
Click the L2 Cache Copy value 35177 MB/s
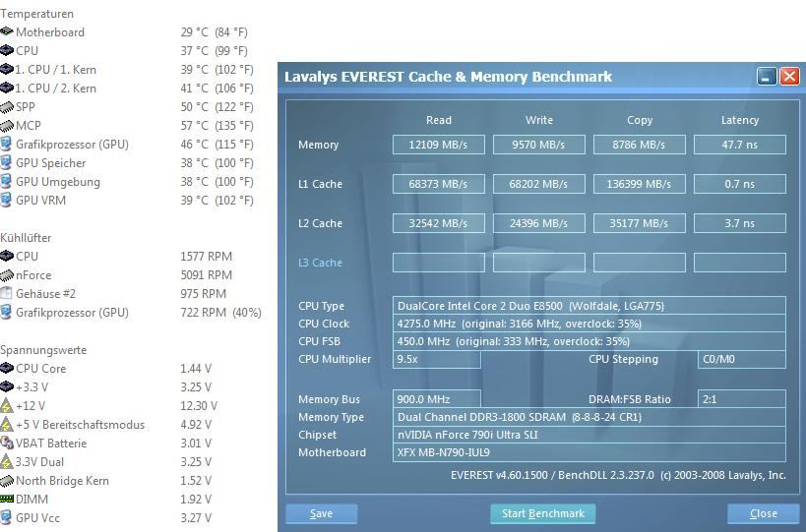(639, 223)
